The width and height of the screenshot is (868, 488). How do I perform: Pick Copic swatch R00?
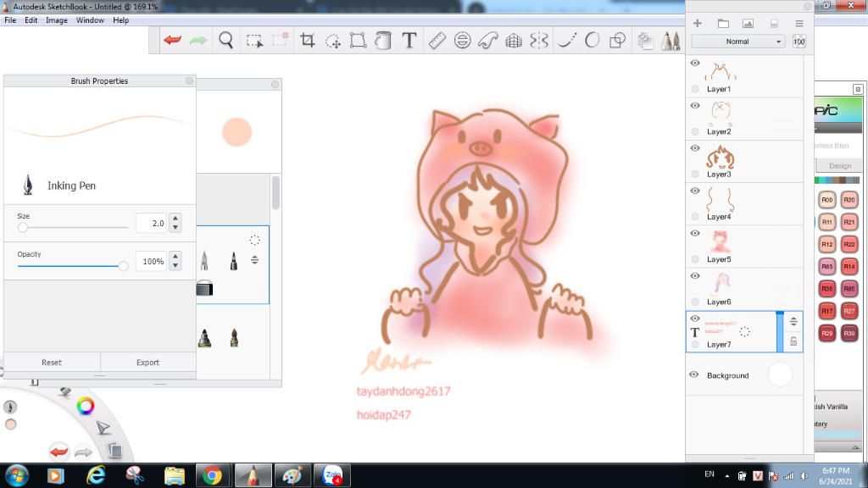point(827,200)
